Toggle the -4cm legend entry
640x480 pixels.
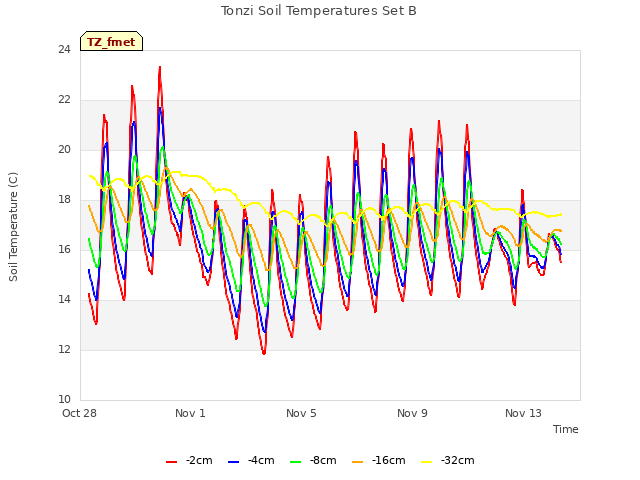(x=251, y=461)
